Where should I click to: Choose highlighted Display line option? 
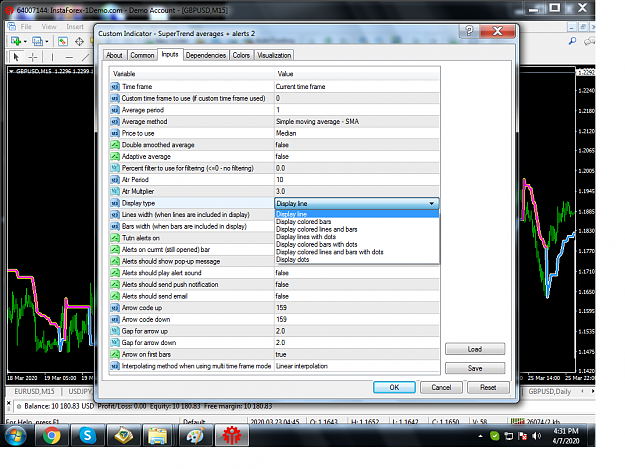357,214
